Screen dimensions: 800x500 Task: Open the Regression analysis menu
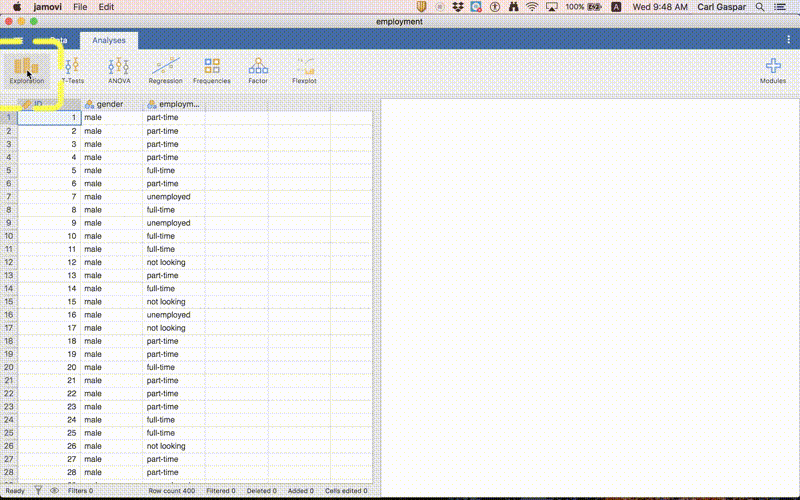[165, 69]
